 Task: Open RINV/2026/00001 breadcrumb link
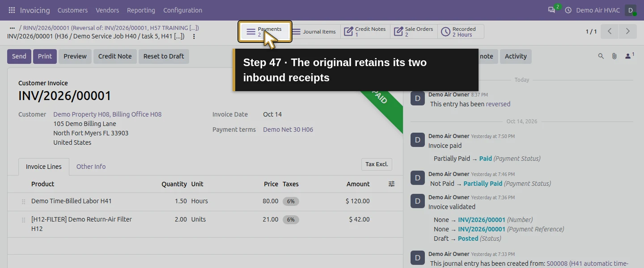(111, 28)
